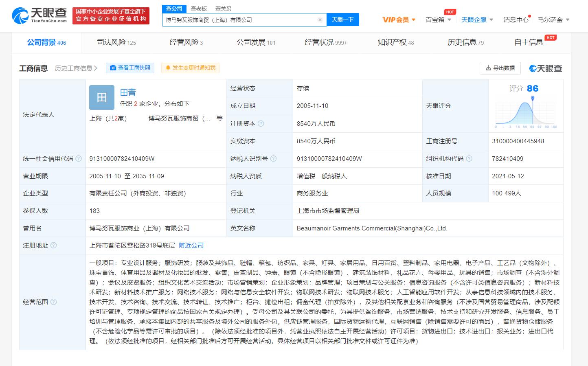The width and height of the screenshot is (588, 366).
Task: Click the score value 86
Action: tap(532, 88)
